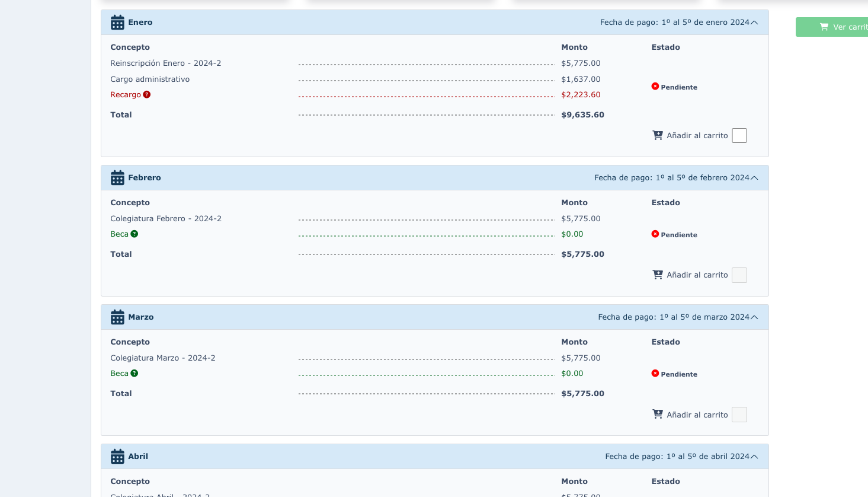Click the cart icon in the Marzo section
Viewport: 868px width, 497px height.
658,414
